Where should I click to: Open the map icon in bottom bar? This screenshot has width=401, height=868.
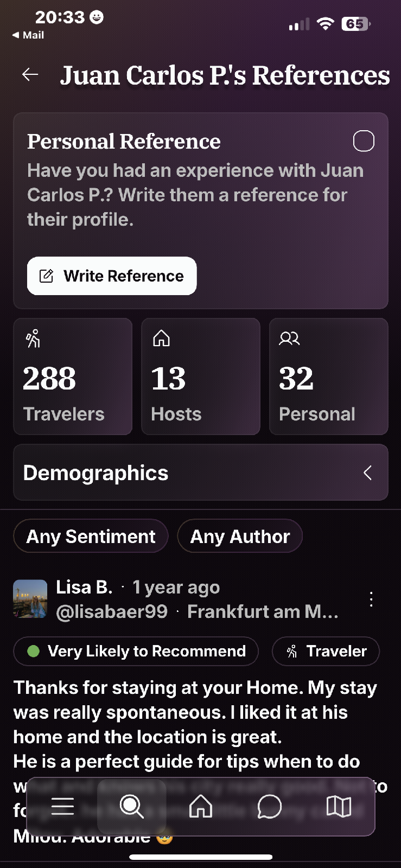pyautogui.click(x=339, y=807)
